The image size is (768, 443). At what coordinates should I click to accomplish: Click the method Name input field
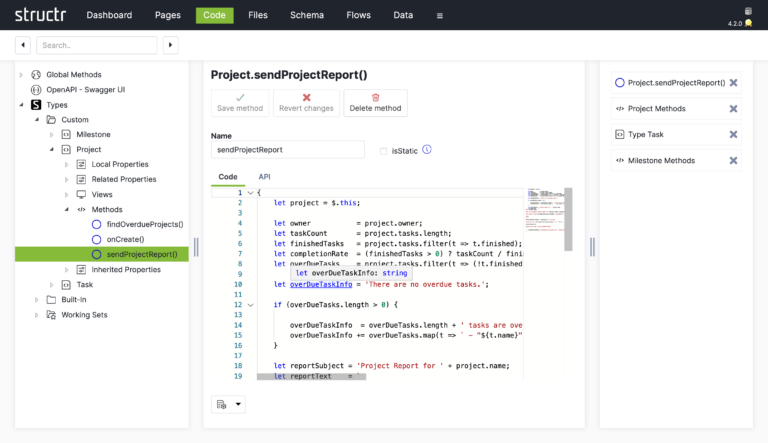tap(279, 150)
